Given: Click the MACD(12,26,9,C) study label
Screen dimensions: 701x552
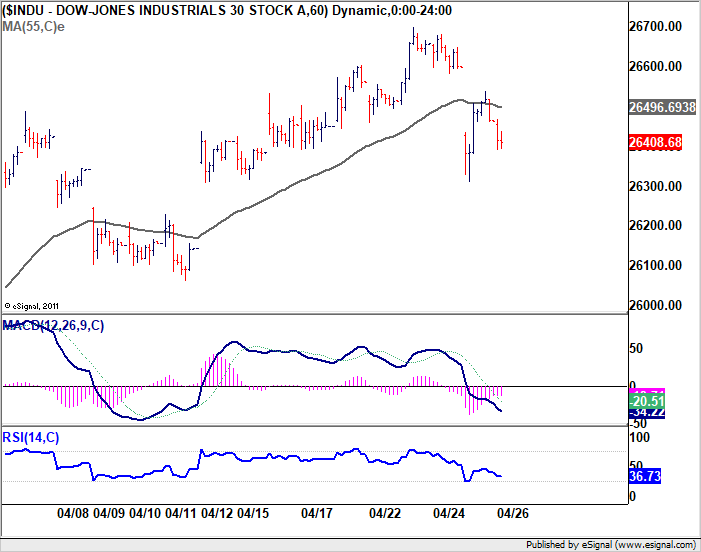Looking at the screenshot, I should [53, 325].
